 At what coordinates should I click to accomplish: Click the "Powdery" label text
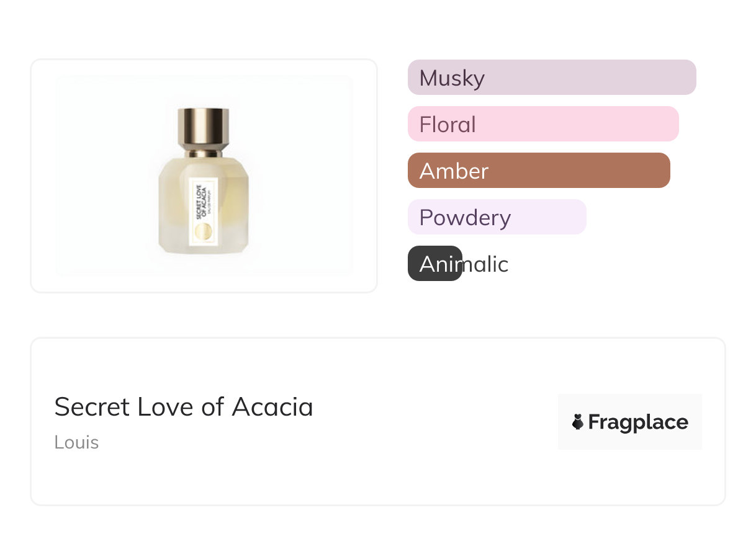pos(465,218)
